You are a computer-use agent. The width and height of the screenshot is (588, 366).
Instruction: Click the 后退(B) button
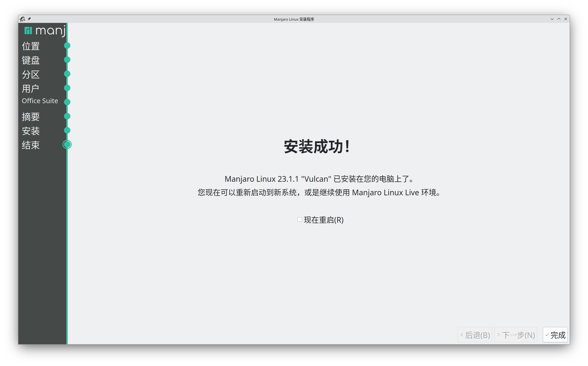[x=475, y=335]
